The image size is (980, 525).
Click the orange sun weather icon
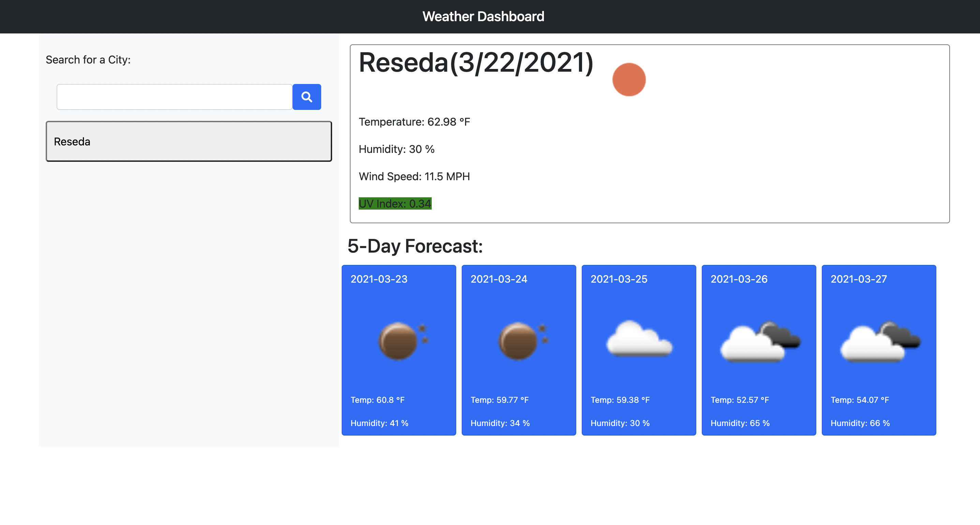629,80
